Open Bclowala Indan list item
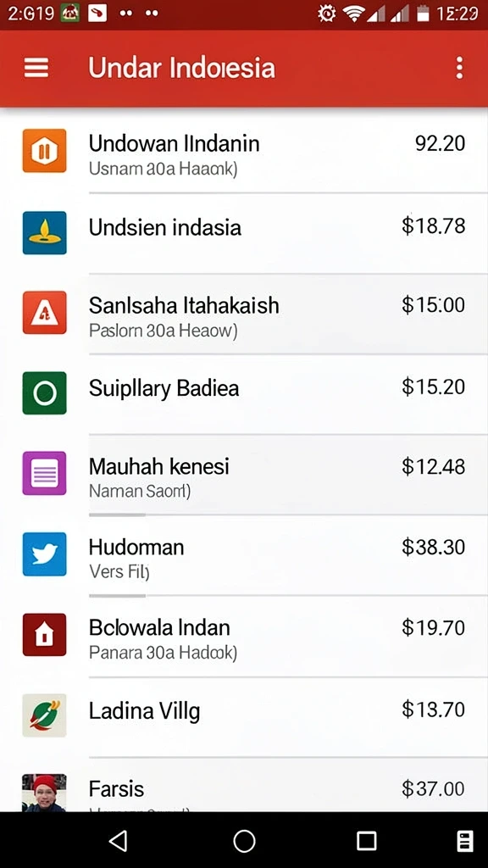 [x=244, y=637]
